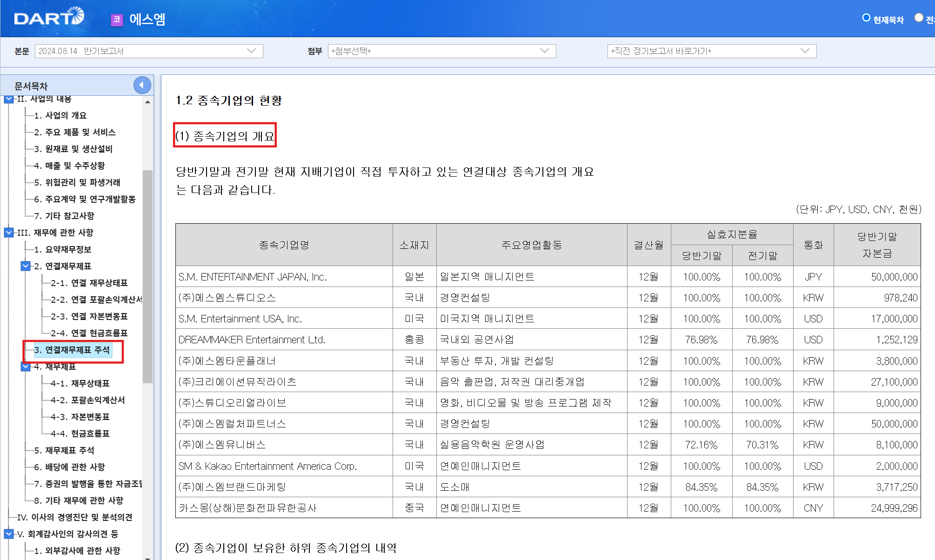The height and width of the screenshot is (560, 935).
Task: Open 5. 위험관리 및 파생거래 section
Action: 77,182
